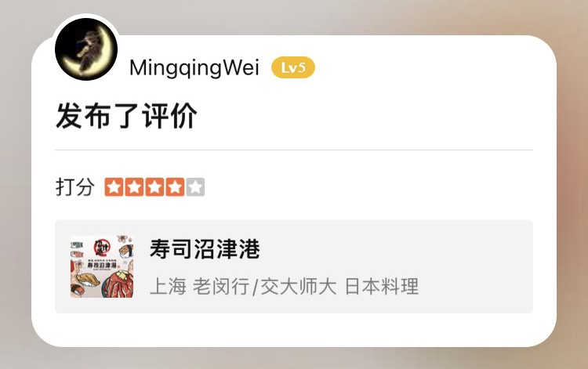Click the 老闵行/交大师大 area text
Viewport: 588px width, 369px height.
264,287
